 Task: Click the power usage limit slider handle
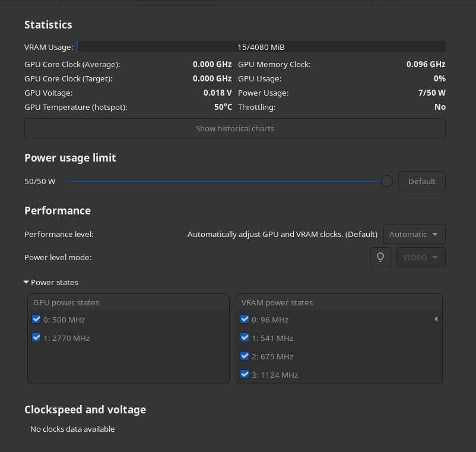point(386,181)
